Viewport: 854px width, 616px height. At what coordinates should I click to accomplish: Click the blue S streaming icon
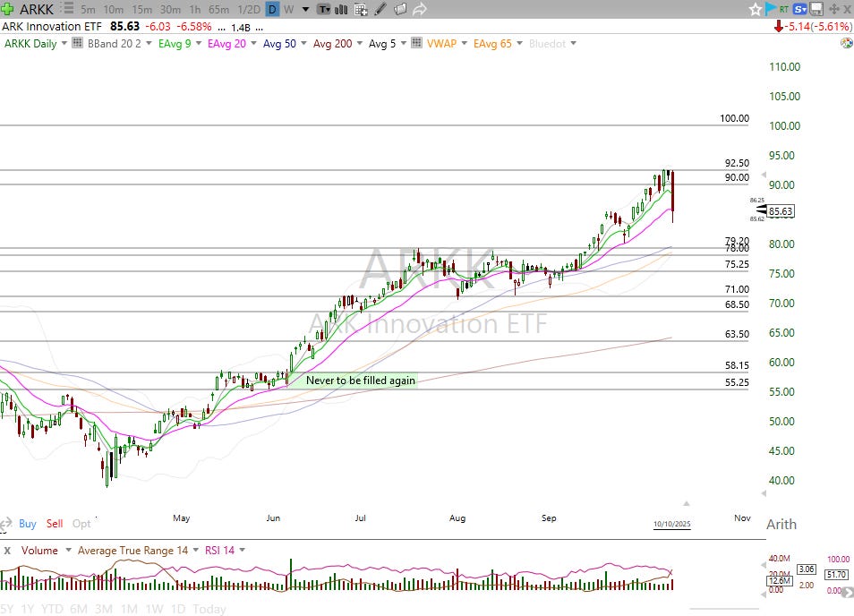click(x=799, y=9)
